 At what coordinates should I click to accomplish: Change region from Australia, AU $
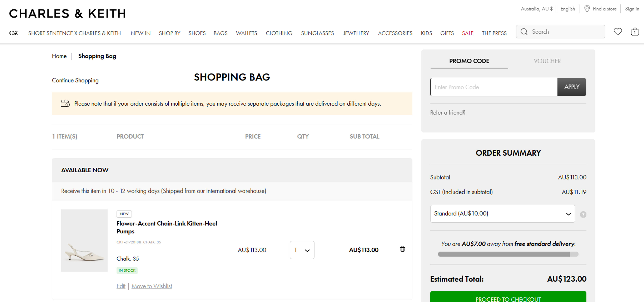pos(536,9)
